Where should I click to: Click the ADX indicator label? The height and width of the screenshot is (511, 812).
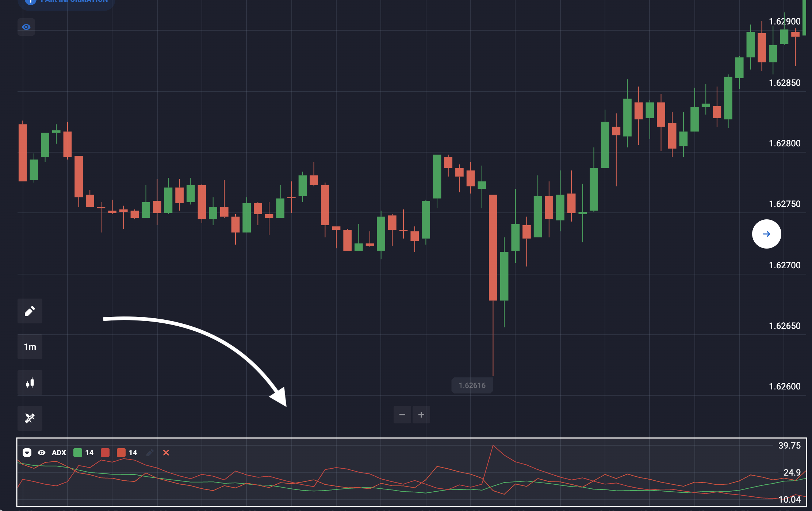point(59,453)
